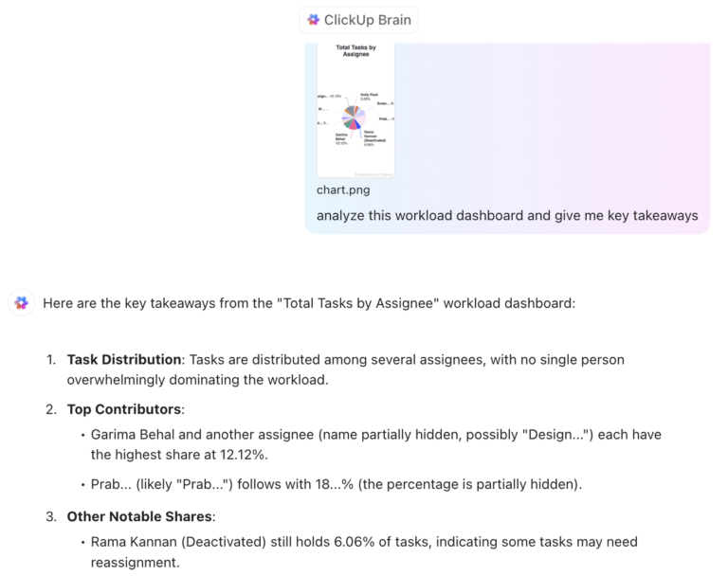The height and width of the screenshot is (576, 728).
Task: Click the bullet about Rama Kannan's 6.06% tasks
Action: 364,550
